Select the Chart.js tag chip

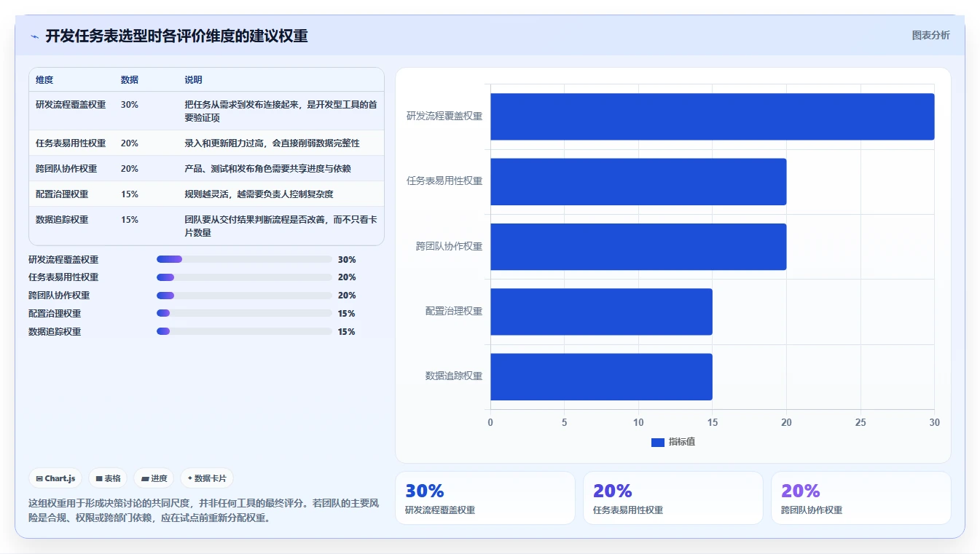click(55, 478)
